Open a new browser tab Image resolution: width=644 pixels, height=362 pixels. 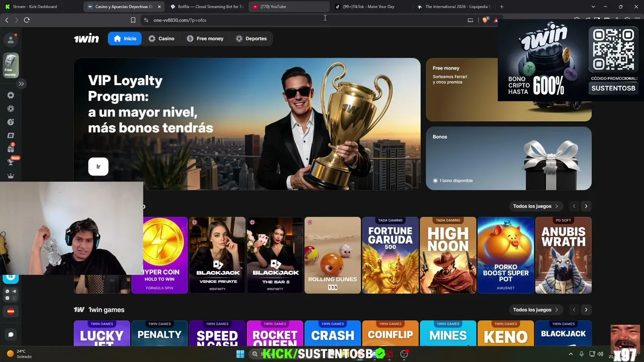(502, 7)
